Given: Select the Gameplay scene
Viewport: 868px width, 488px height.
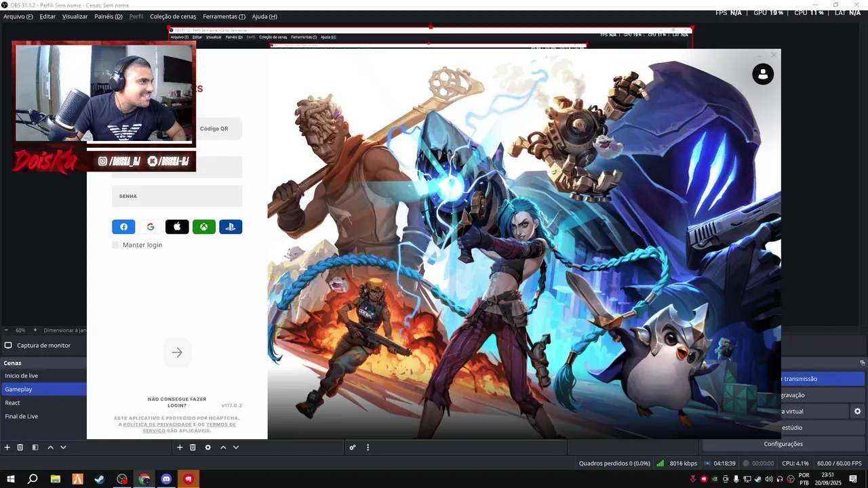Looking at the screenshot, I should click(43, 389).
